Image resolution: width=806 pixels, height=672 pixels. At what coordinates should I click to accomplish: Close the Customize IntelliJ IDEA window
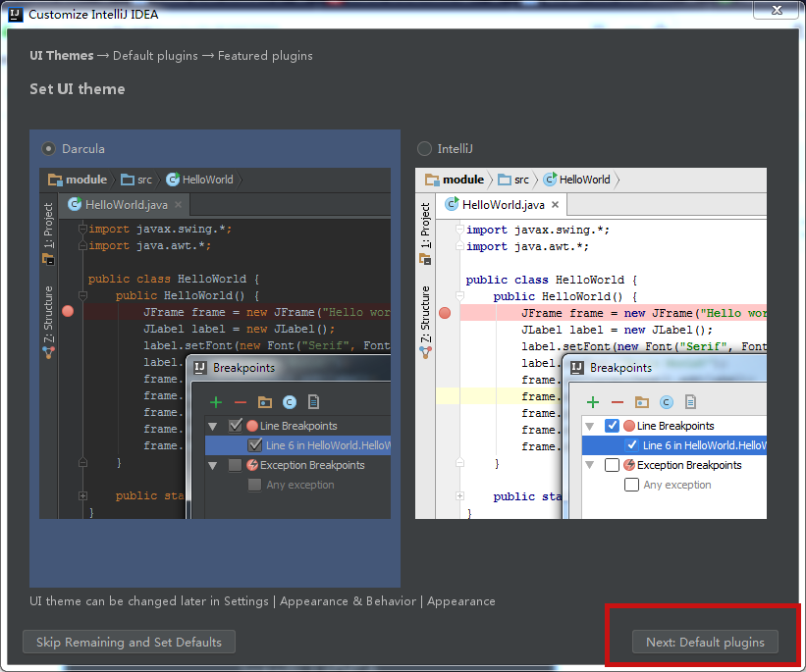[x=777, y=10]
